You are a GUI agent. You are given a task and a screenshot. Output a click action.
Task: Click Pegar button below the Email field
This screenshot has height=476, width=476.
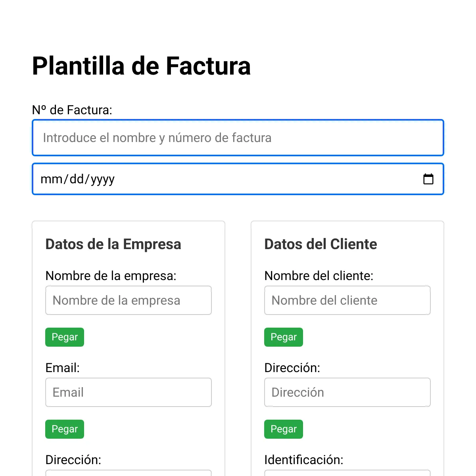click(x=65, y=429)
